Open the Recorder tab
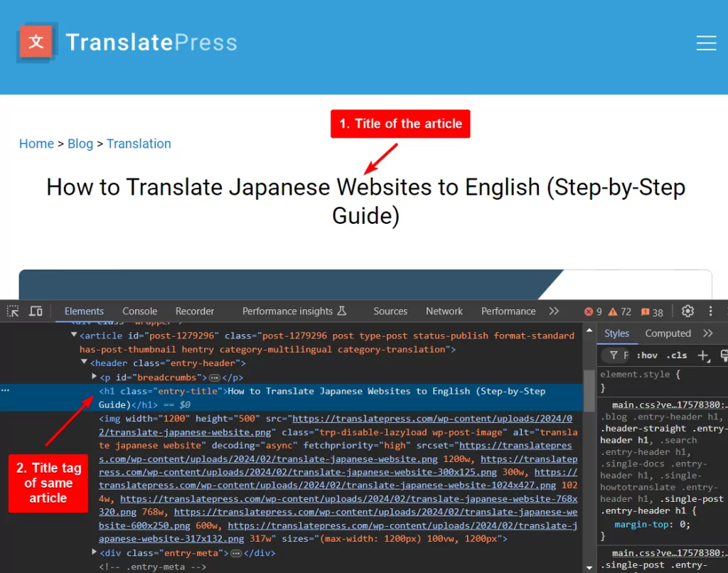The image size is (728, 573). (x=195, y=311)
